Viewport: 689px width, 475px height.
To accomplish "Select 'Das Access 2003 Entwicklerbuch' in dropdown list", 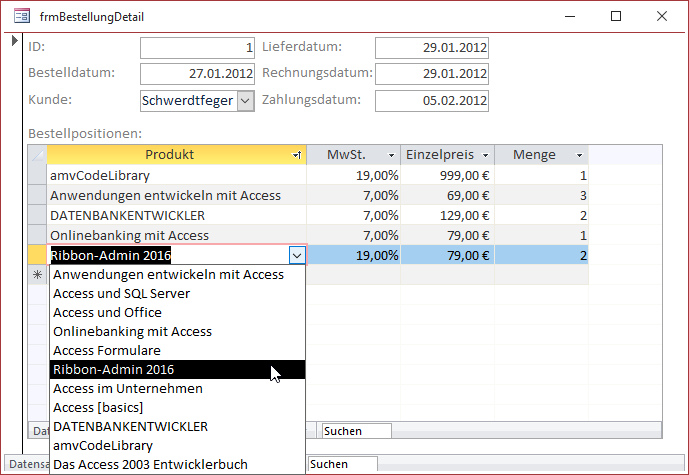I will [178, 464].
